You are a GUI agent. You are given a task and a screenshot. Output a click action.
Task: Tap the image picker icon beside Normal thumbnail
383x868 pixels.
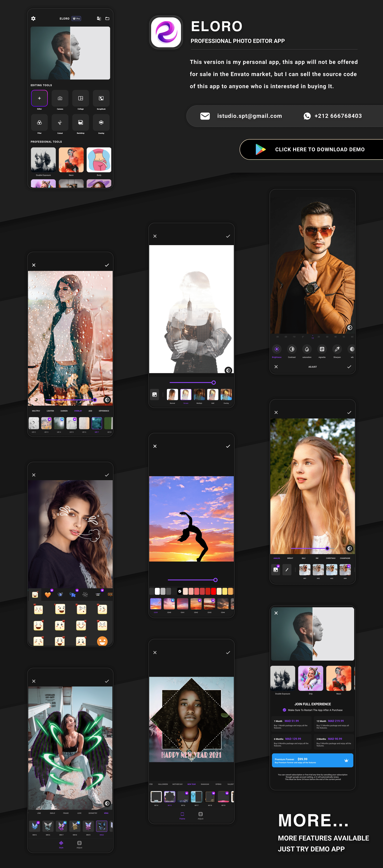[x=154, y=395]
